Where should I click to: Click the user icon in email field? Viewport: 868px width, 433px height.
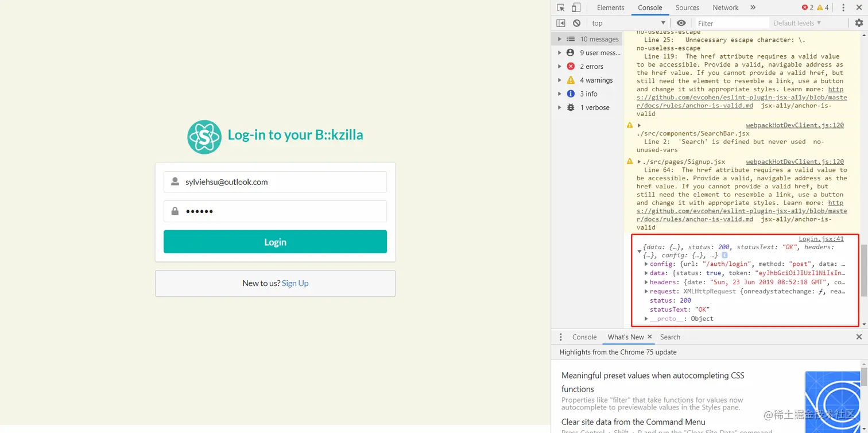click(x=175, y=182)
